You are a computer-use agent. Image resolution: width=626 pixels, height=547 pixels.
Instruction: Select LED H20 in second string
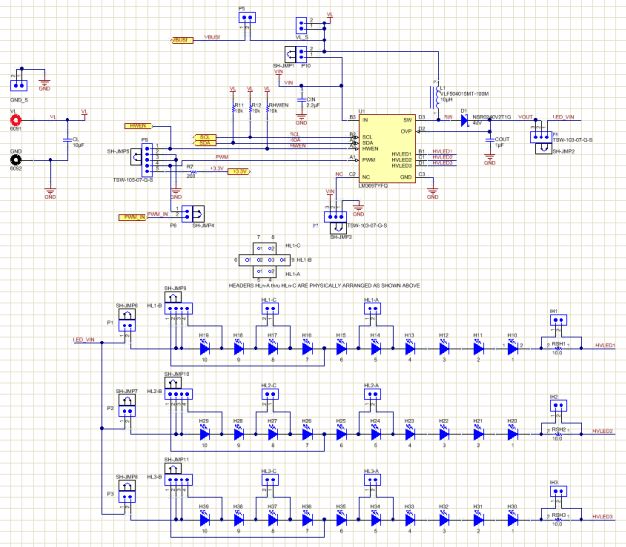(x=513, y=434)
